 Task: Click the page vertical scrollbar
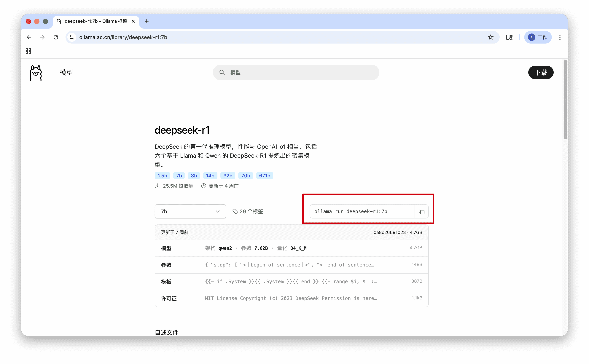click(565, 99)
